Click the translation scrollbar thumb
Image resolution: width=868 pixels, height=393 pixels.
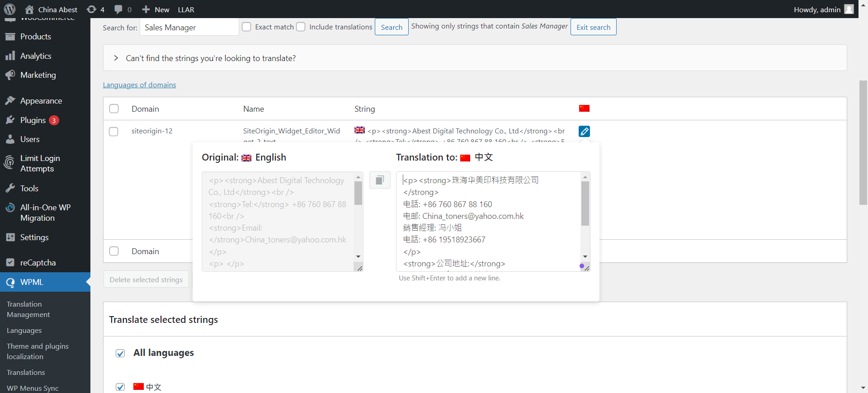[585, 204]
